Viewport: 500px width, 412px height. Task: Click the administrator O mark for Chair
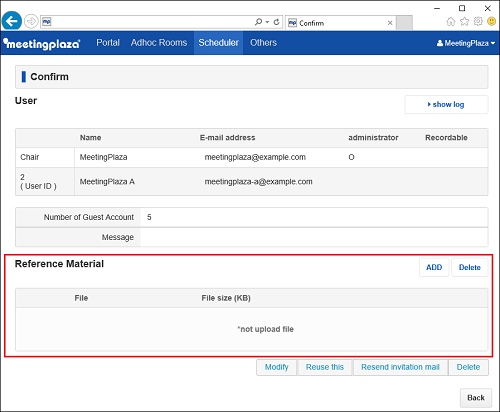(x=351, y=157)
